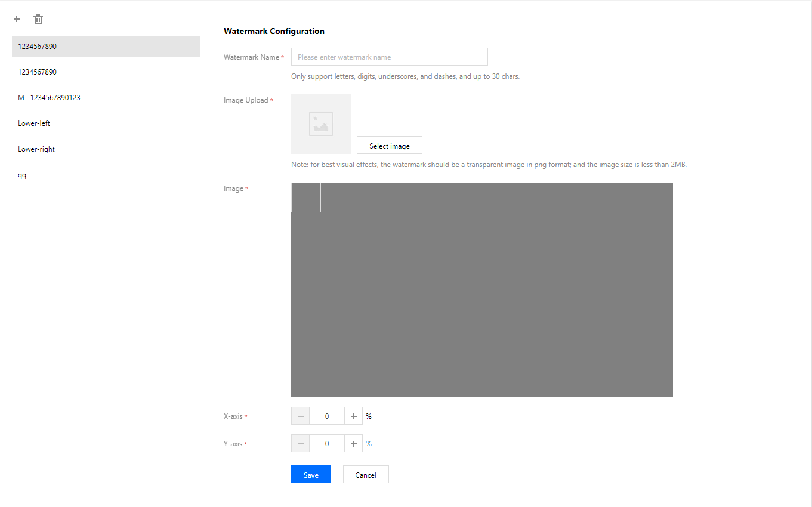Image resolution: width=812 pixels, height=507 pixels.
Task: Click the X-axis percentage value field
Action: [327, 416]
